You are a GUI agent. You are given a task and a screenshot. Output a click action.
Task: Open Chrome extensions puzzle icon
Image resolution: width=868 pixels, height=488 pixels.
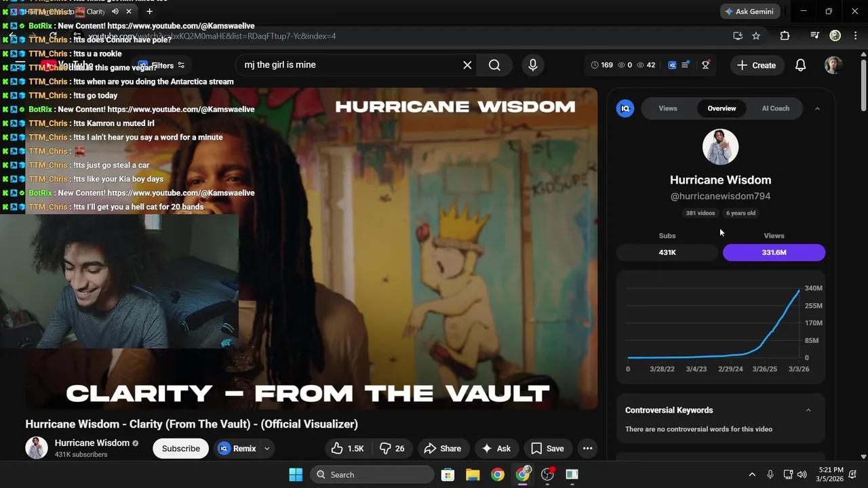tap(785, 36)
